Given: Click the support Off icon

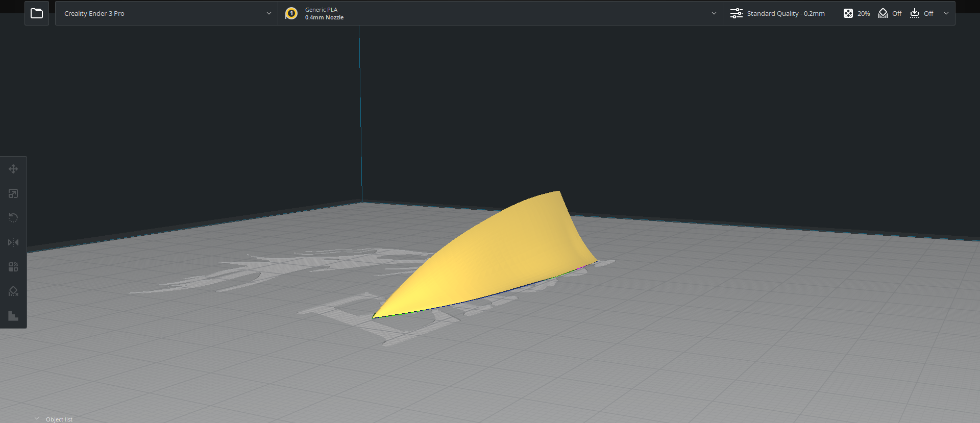Looking at the screenshot, I should point(883,13).
